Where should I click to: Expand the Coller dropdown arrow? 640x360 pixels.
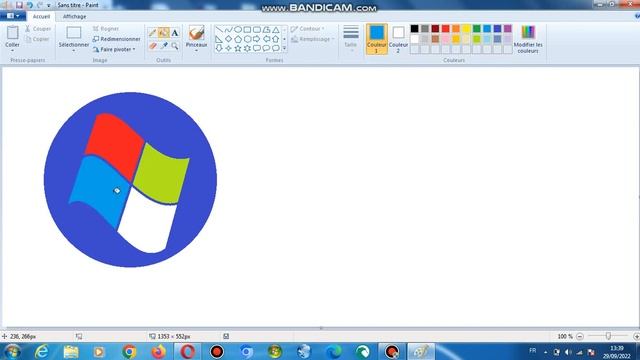pyautogui.click(x=12, y=51)
